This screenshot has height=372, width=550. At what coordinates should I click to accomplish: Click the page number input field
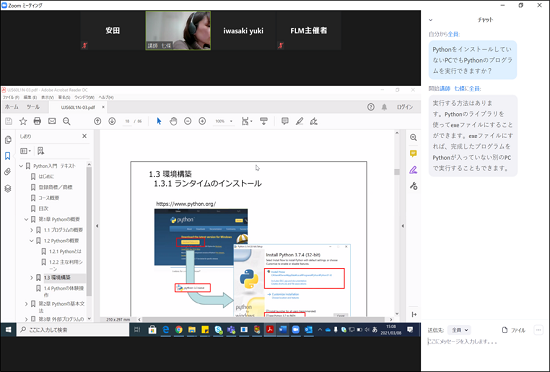point(127,121)
